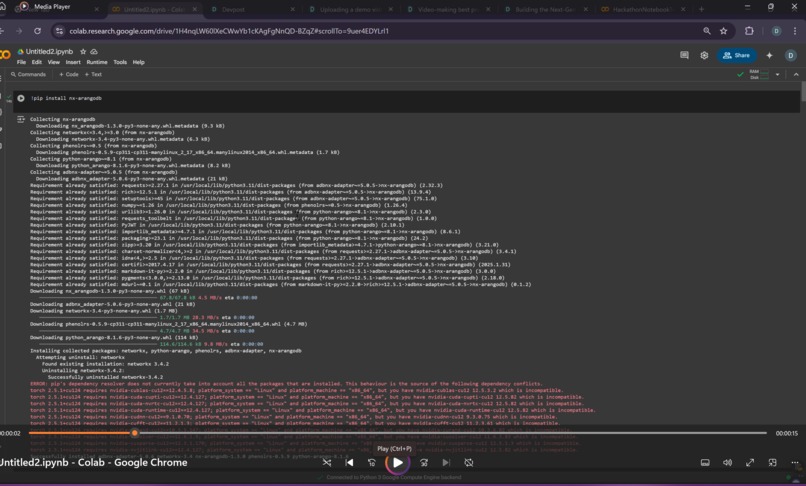The image size is (806, 486).
Task: Open Media Player more options menu
Action: tap(795, 463)
